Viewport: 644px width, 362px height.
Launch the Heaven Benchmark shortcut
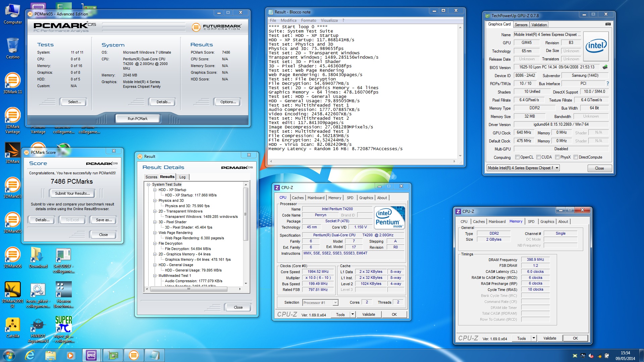pyautogui.click(x=63, y=295)
